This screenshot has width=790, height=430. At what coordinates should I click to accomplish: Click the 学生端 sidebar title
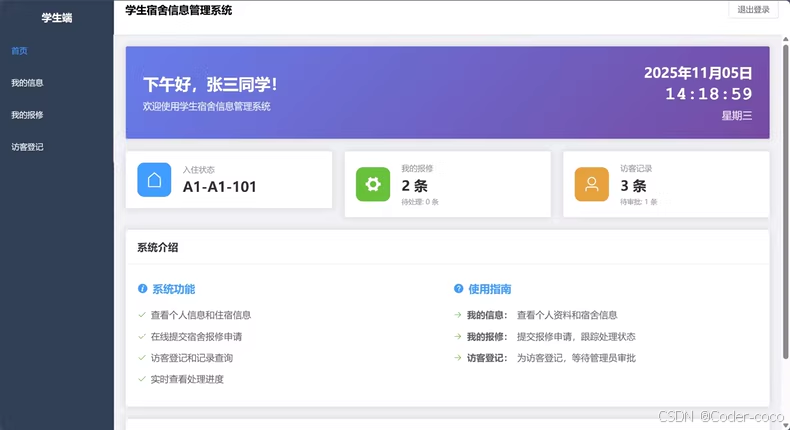tap(57, 18)
